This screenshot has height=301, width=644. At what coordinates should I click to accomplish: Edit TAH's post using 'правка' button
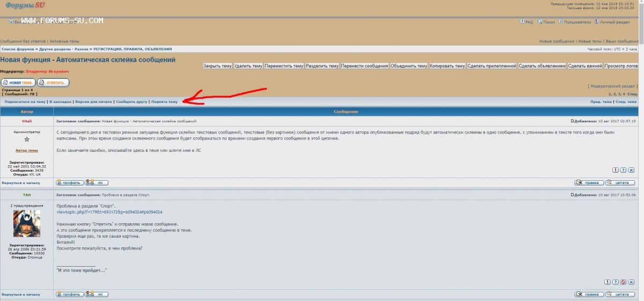589,294
